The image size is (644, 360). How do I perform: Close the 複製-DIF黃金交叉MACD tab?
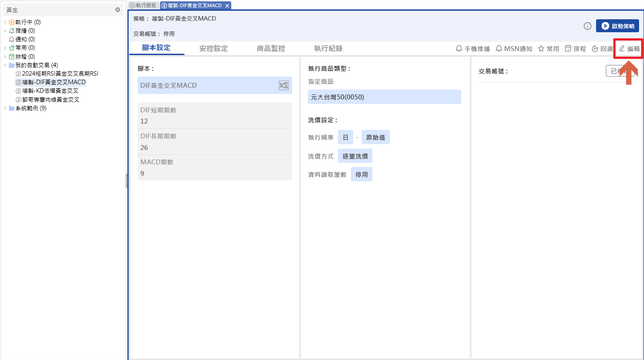(x=227, y=5)
